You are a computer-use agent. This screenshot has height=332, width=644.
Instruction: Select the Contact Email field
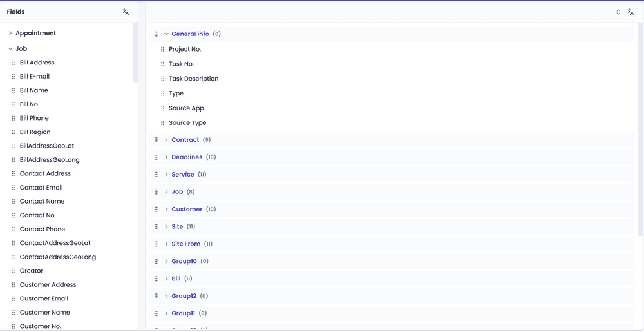click(x=41, y=188)
